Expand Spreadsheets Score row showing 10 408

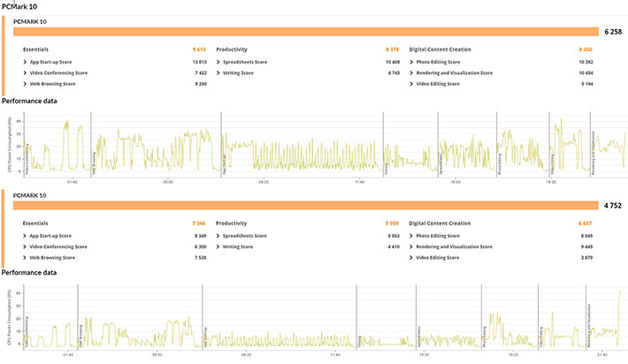308,62
